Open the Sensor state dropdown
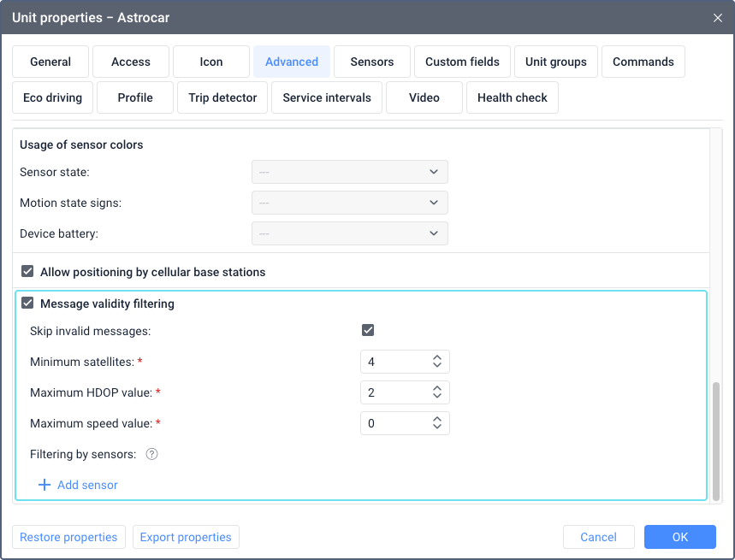This screenshot has width=735, height=560. 349,172
